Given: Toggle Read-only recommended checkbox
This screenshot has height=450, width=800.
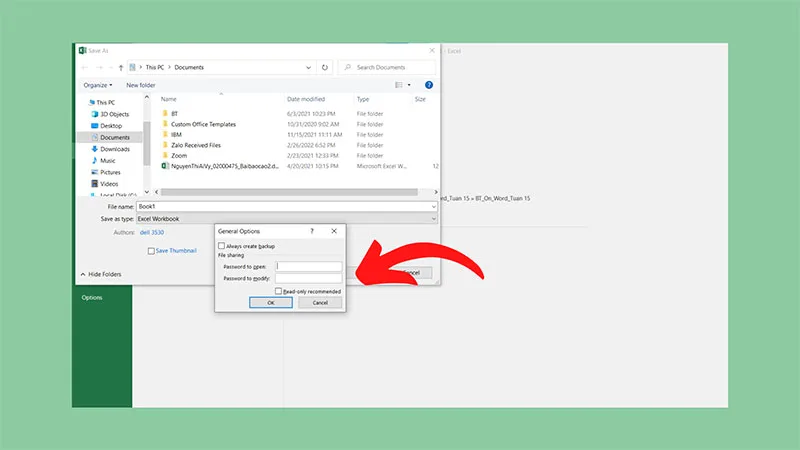Looking at the screenshot, I should [x=278, y=291].
